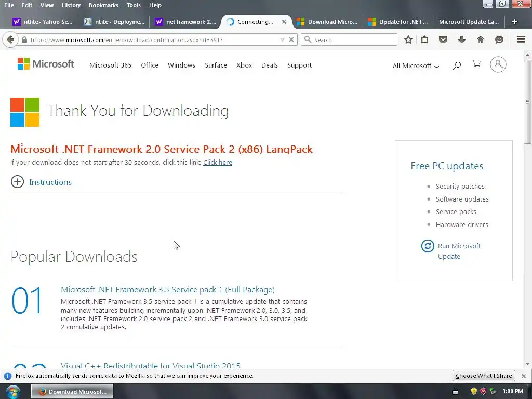Click the Choose What I Share button
Image resolution: width=532 pixels, height=399 pixels.
pos(484,376)
